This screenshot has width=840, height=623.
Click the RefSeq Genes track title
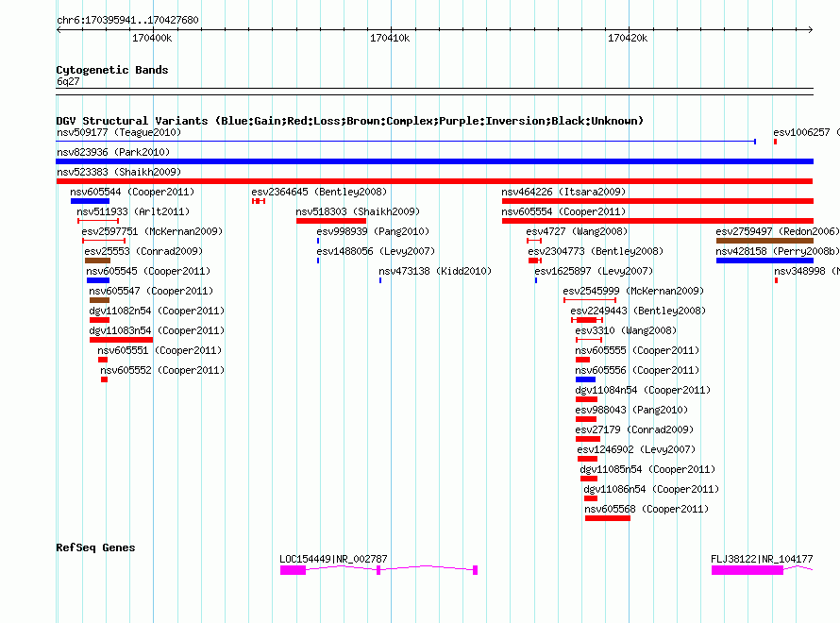[x=95, y=547]
